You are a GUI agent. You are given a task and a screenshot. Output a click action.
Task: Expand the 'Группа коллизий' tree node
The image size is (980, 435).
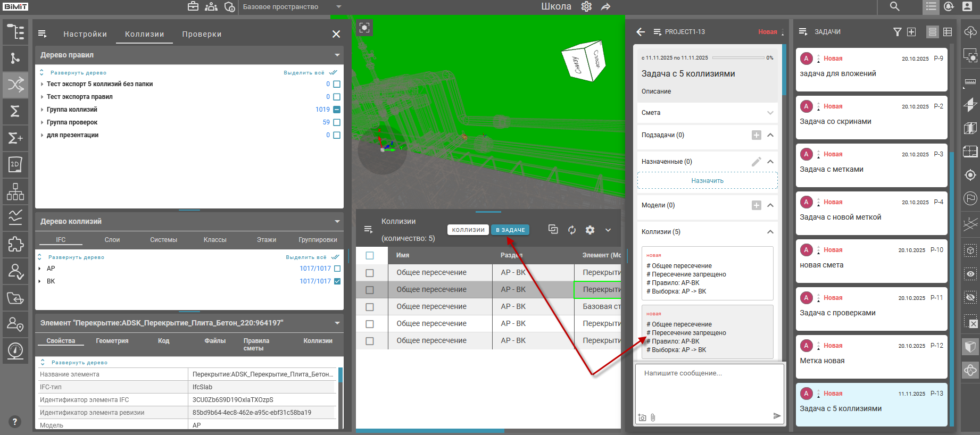42,110
